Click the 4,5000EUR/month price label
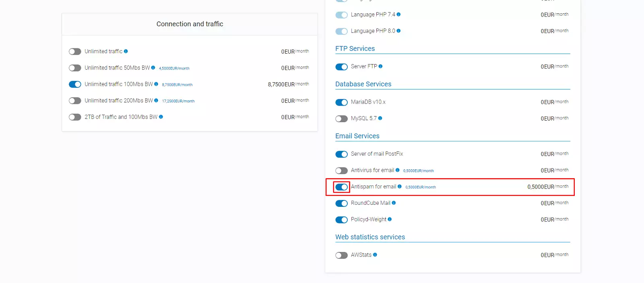 click(174, 69)
